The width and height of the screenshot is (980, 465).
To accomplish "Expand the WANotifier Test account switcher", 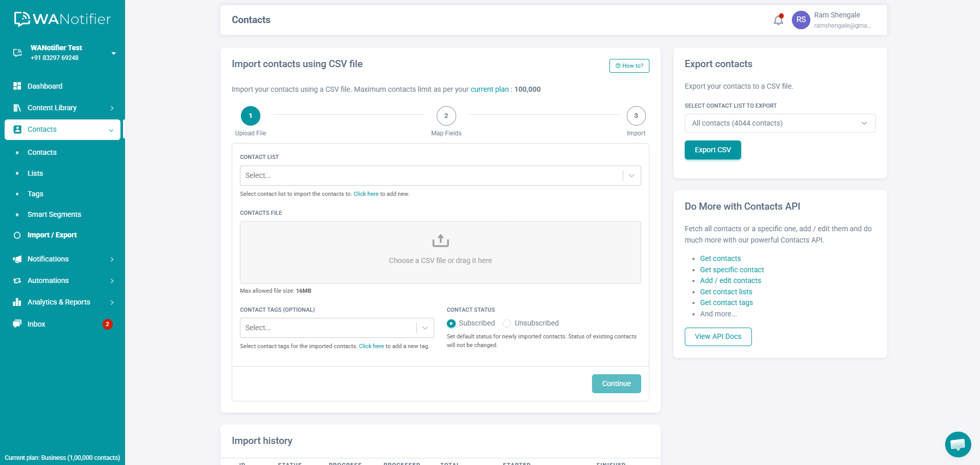I will click(x=113, y=53).
